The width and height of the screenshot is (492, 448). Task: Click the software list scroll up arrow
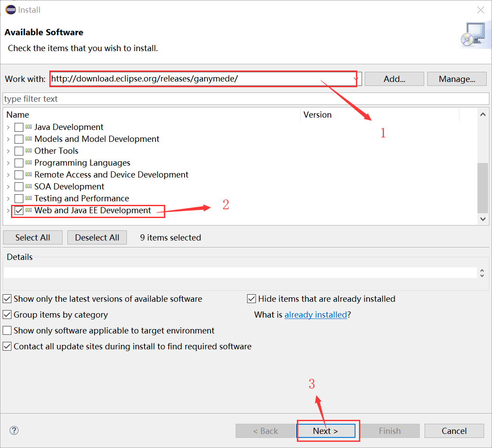coord(483,115)
